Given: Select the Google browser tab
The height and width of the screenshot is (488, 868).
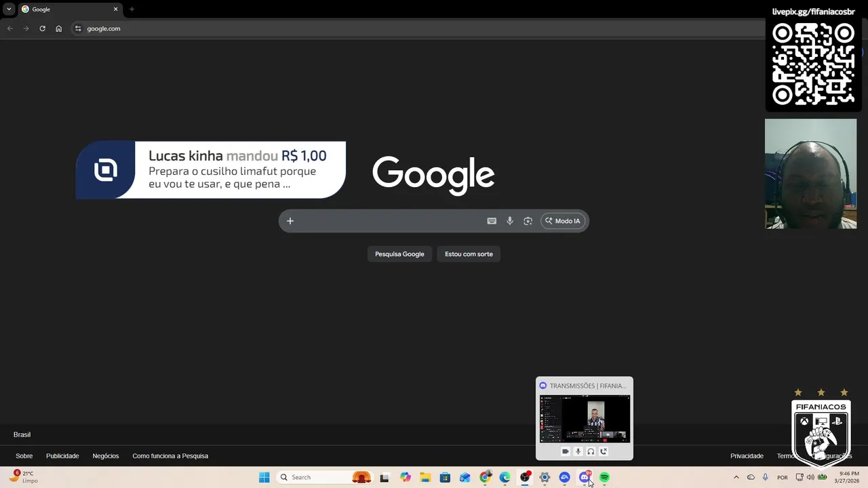Looking at the screenshot, I should [69, 9].
